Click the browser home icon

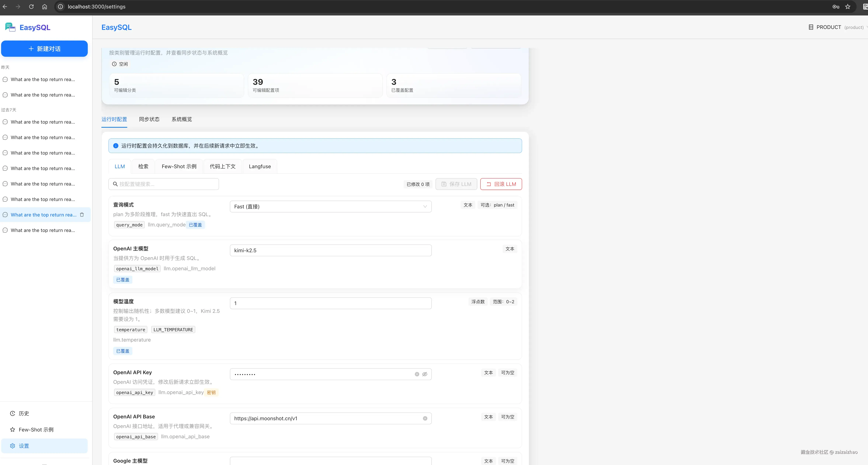click(44, 6)
